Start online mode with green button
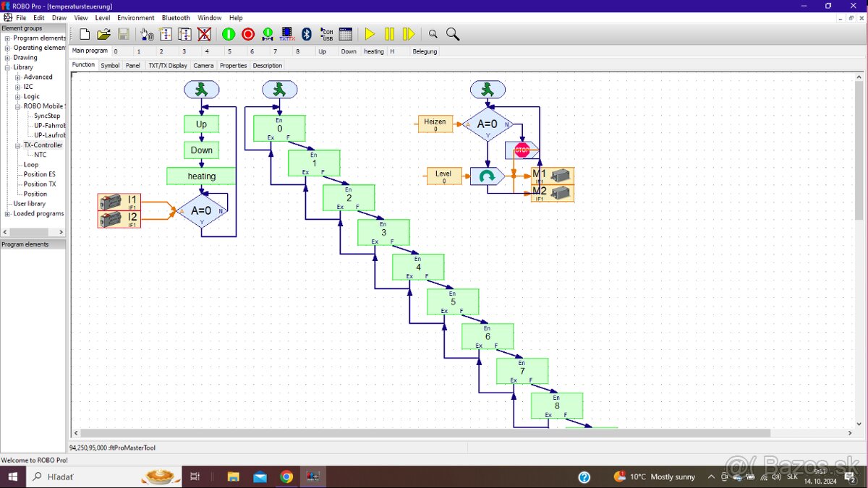Image resolution: width=868 pixels, height=488 pixels. (229, 34)
